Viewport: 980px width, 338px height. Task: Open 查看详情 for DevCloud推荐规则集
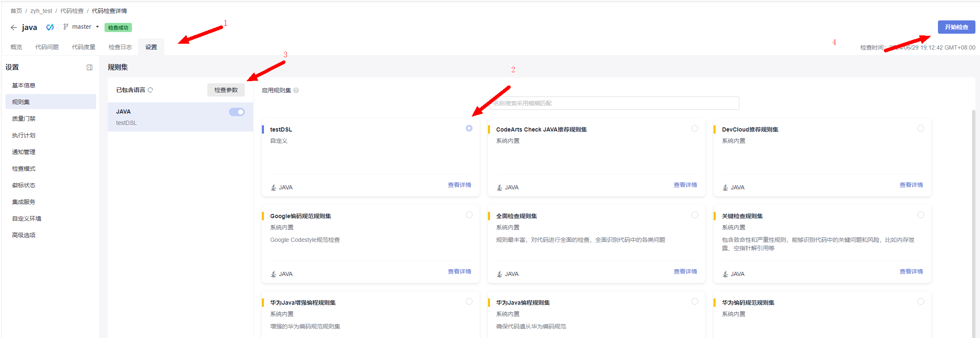click(911, 185)
